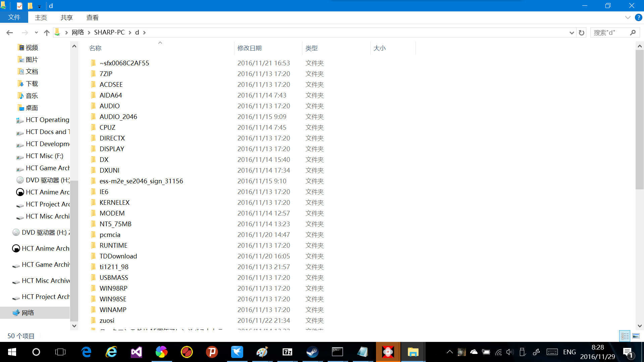Open the Windows Start menu
The width and height of the screenshot is (644, 362).
coord(12,352)
